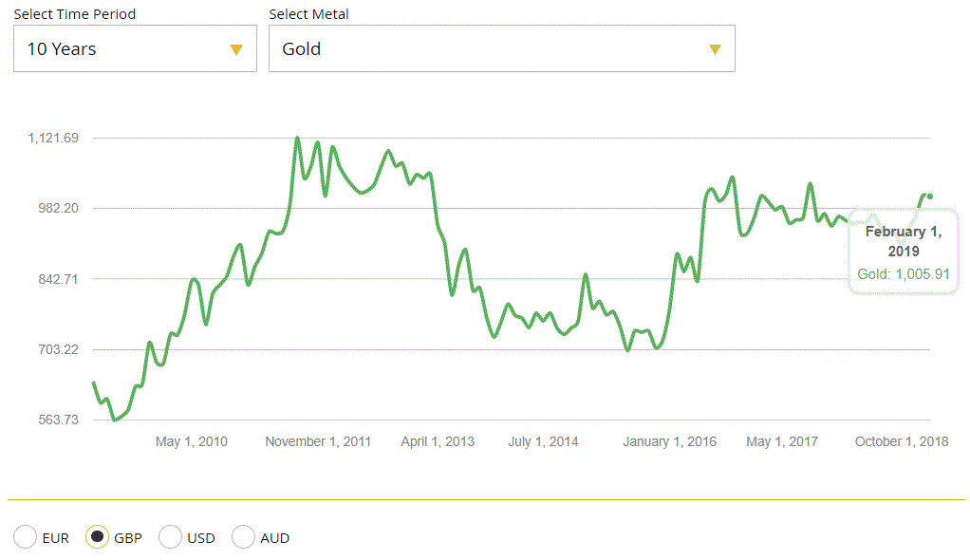Click the yellow arrow in the Gold dropdown

click(715, 49)
